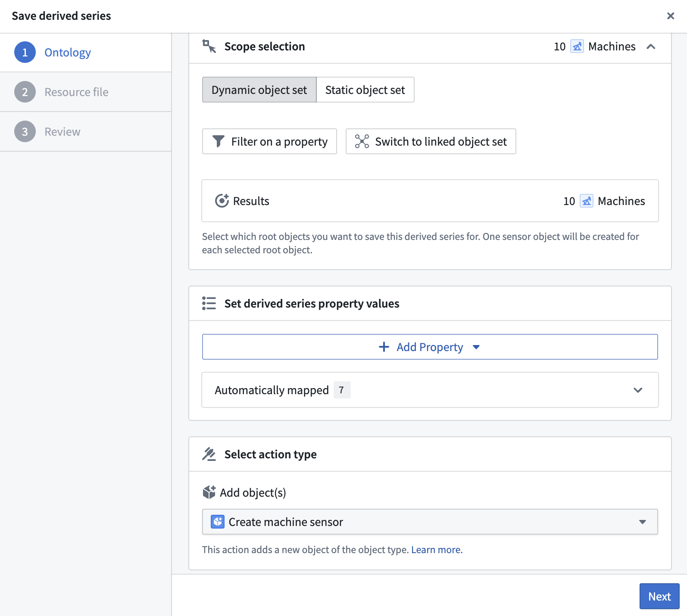Open the Learn more link

point(437,550)
